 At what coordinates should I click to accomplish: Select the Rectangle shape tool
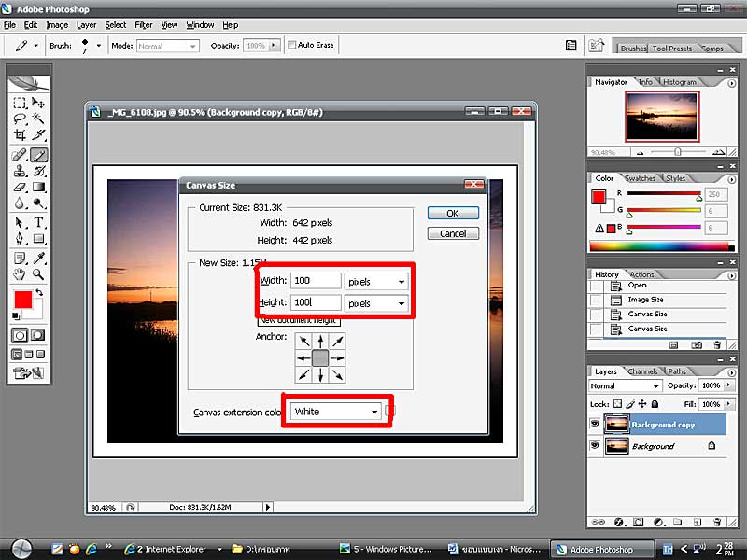(x=38, y=238)
